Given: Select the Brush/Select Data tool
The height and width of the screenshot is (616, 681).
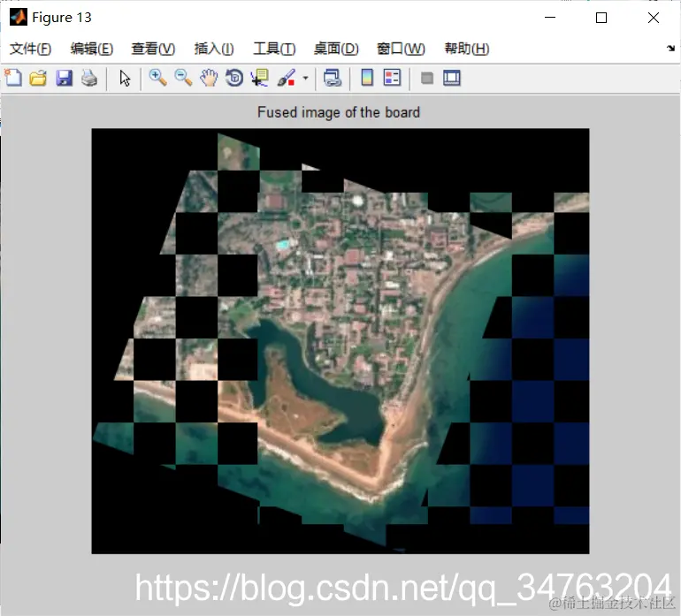Looking at the screenshot, I should click(287, 78).
